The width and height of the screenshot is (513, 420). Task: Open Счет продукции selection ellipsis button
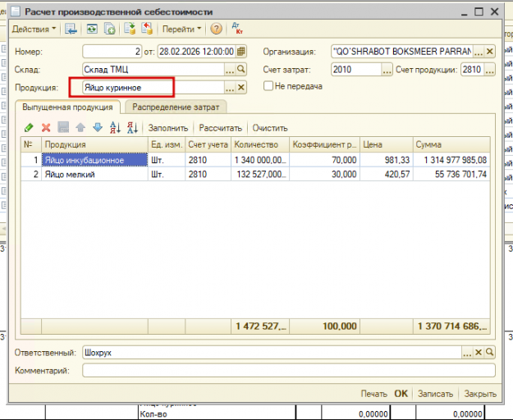490,70
